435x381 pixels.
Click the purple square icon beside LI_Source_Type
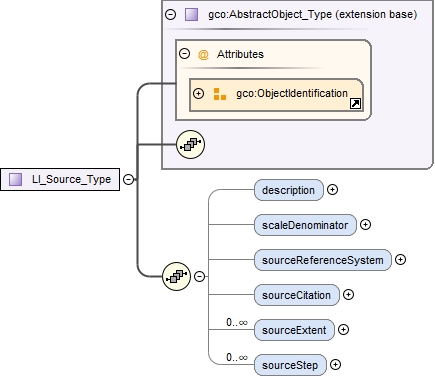pyautogui.click(x=15, y=179)
